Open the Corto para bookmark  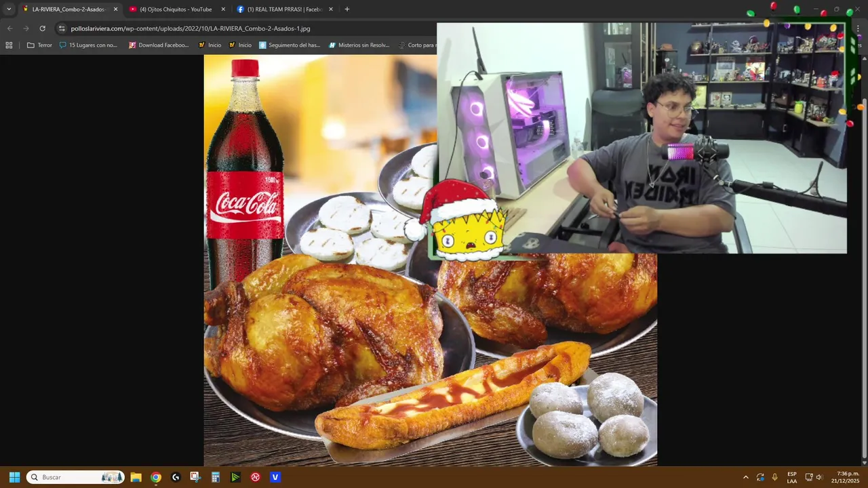tap(416, 45)
